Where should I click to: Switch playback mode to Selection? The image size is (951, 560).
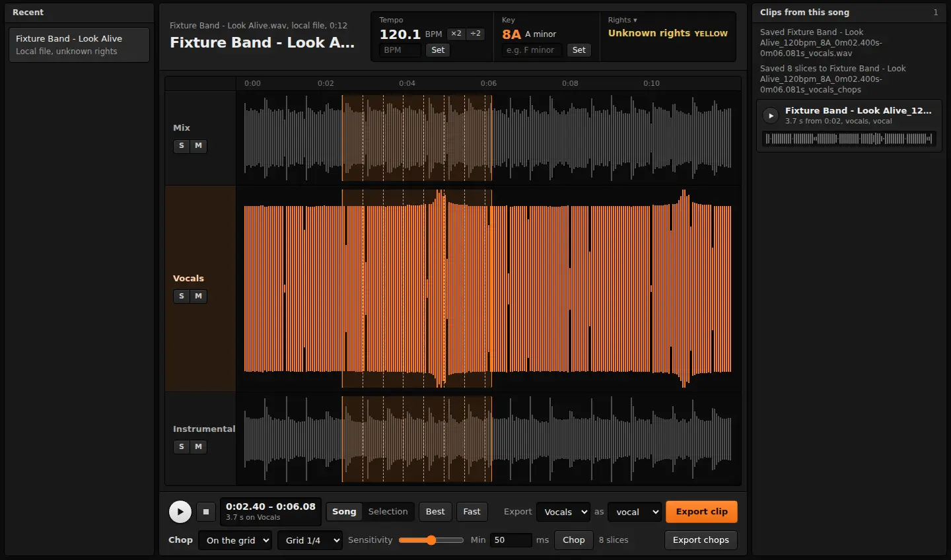pos(388,512)
